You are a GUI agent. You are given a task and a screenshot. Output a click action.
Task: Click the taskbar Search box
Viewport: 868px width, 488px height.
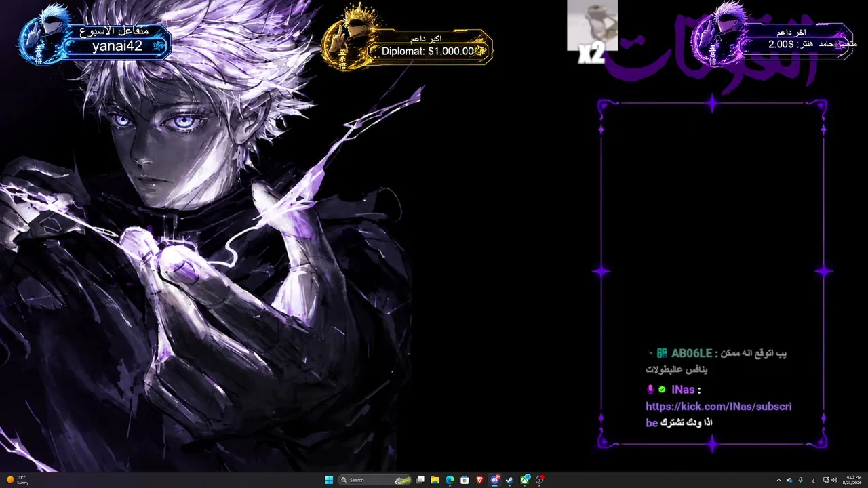click(x=375, y=480)
